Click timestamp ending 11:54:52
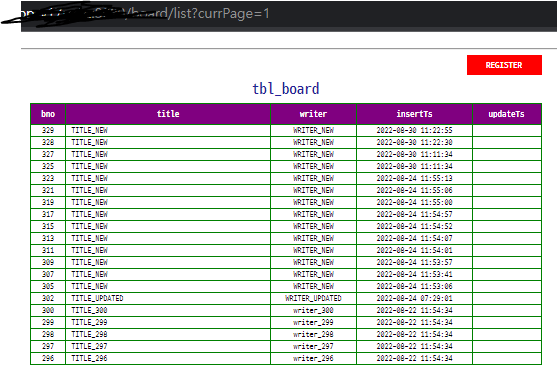 click(x=415, y=226)
